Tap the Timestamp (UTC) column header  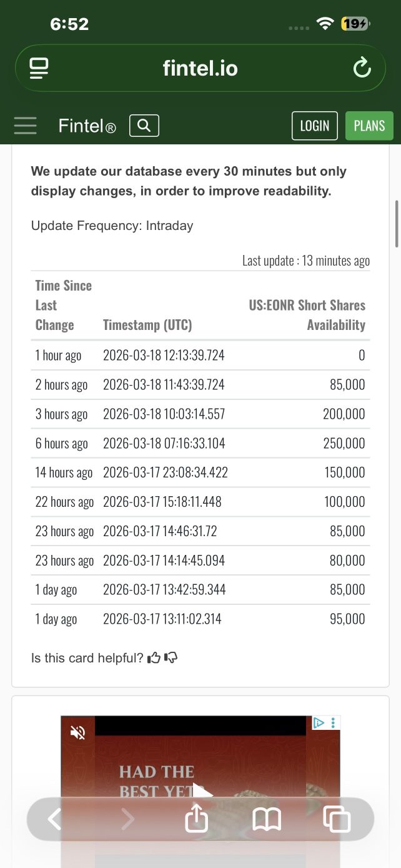(147, 325)
